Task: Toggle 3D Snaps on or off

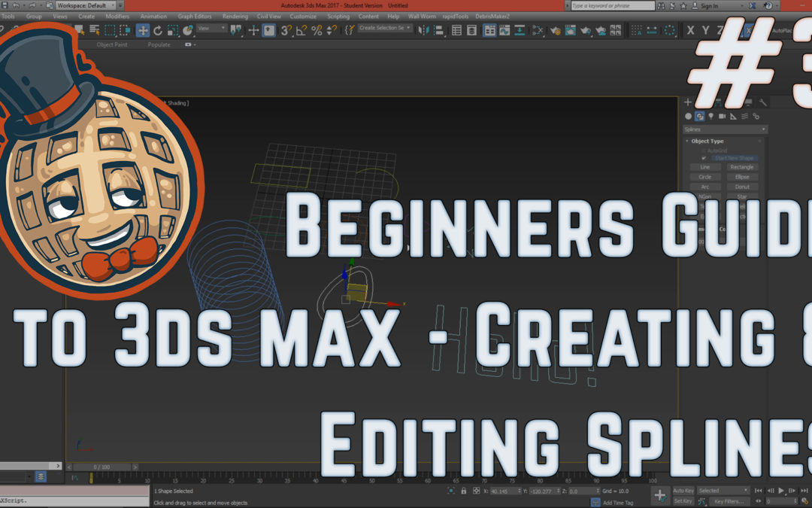Action: tap(286, 30)
